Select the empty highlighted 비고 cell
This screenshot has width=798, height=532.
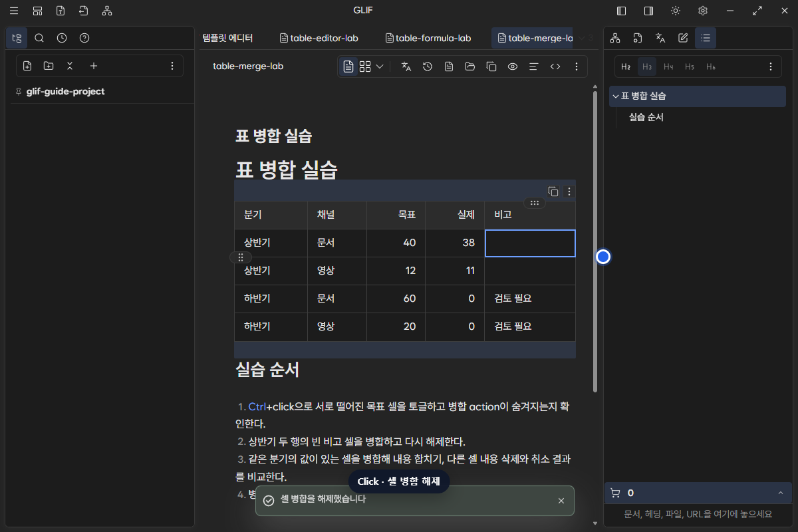pyautogui.click(x=530, y=243)
